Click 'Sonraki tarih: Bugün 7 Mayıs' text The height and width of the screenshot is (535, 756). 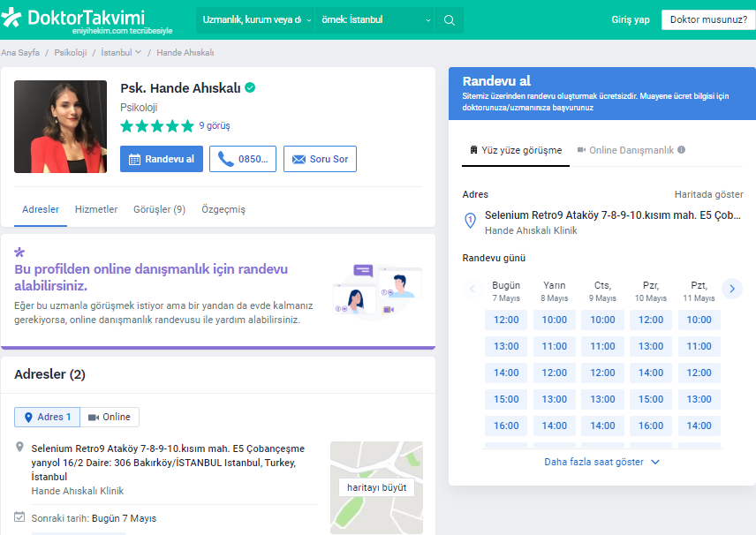pyautogui.click(x=94, y=518)
